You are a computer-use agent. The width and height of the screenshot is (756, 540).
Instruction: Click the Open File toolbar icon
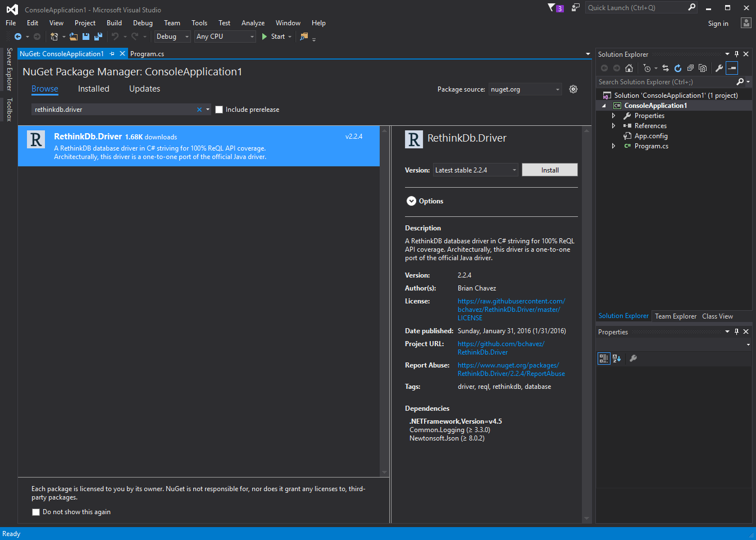tap(74, 37)
